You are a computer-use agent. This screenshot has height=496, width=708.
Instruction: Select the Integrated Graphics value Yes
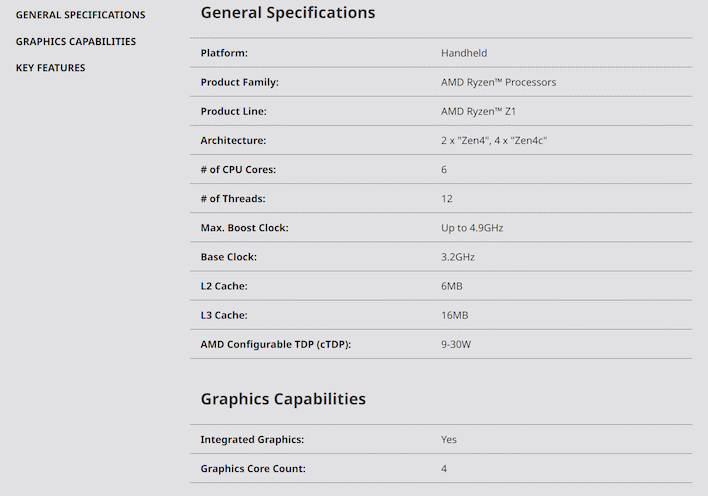(x=449, y=440)
